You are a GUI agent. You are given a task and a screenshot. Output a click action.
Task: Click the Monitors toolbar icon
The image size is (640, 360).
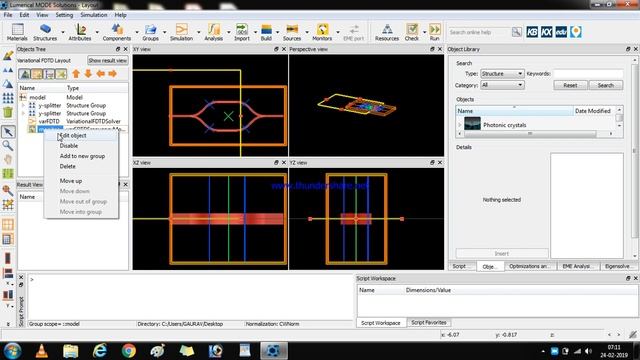322,32
